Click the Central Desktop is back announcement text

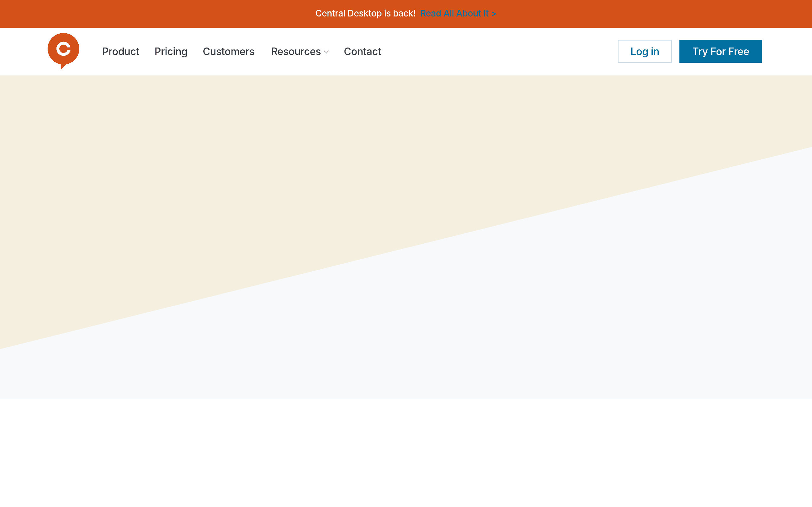(x=365, y=13)
